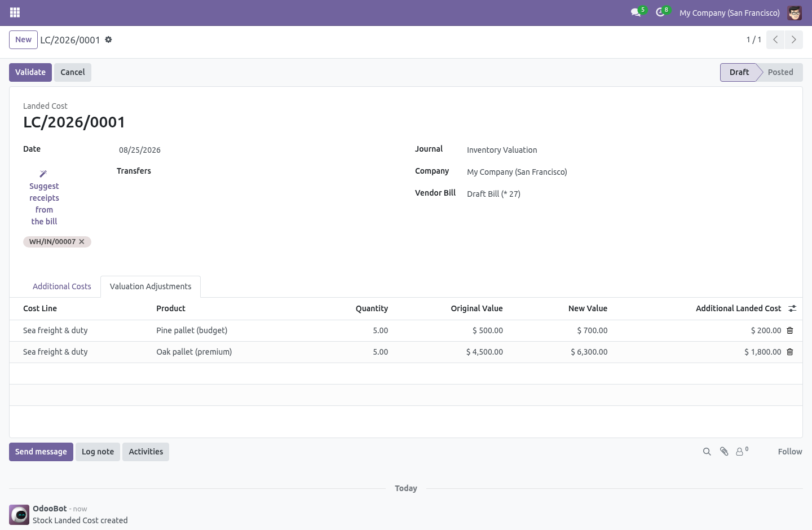
Task: Click the Draft status stage
Action: (x=739, y=72)
